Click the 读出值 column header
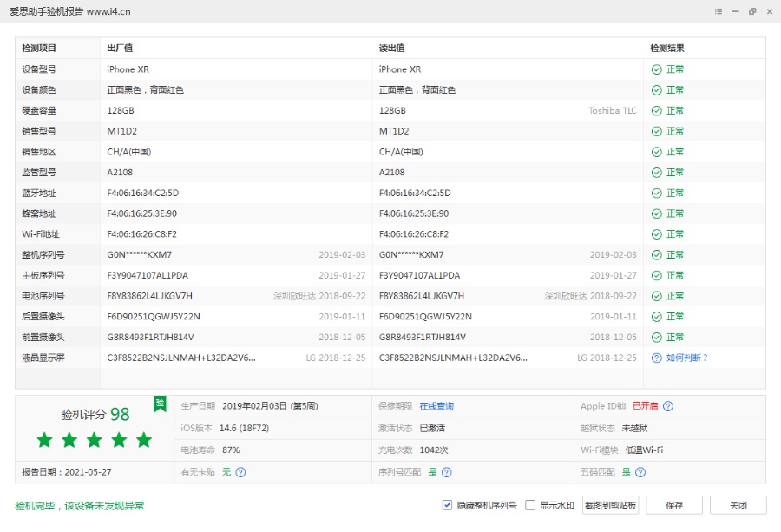The height and width of the screenshot is (532, 781). coord(391,49)
